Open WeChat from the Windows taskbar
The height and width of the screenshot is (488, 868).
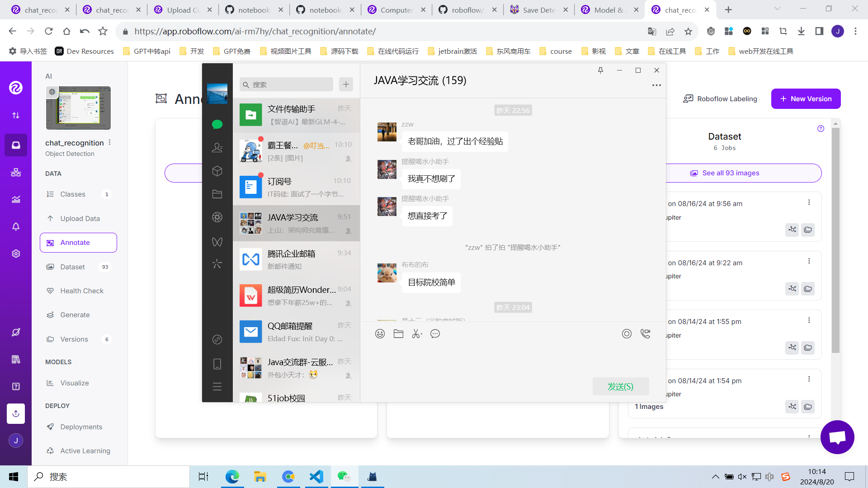click(x=344, y=477)
